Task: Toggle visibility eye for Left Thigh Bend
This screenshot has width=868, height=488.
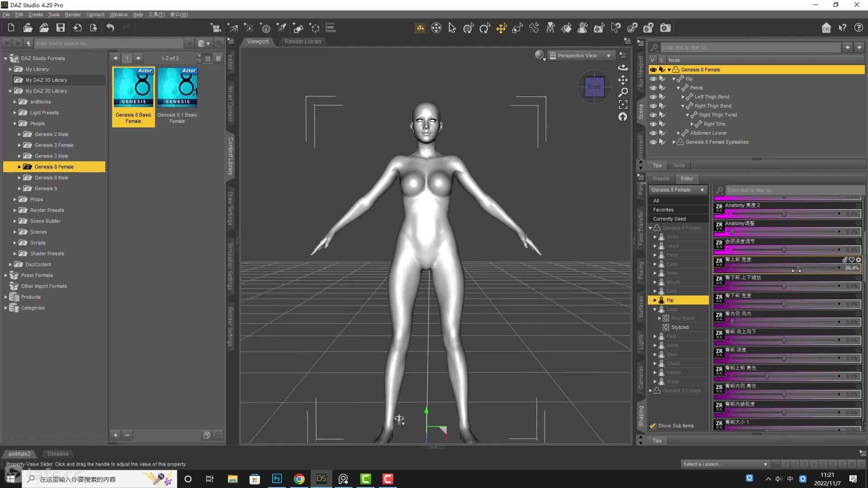Action: pos(653,97)
